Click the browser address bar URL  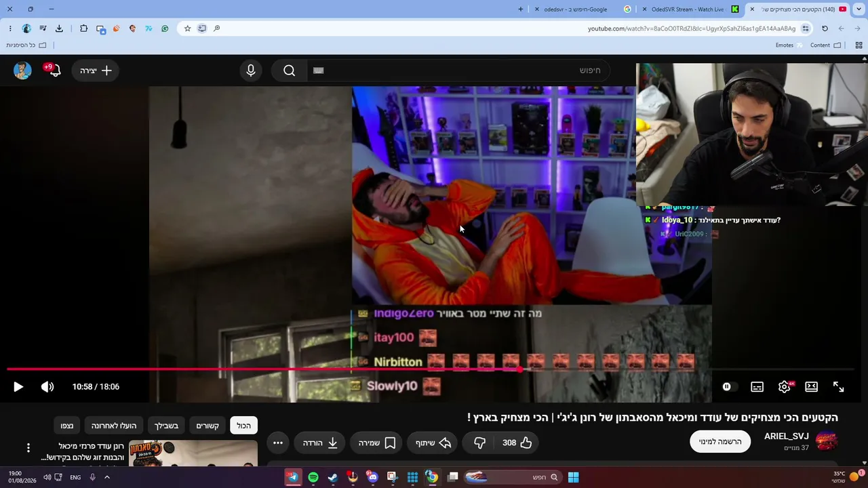click(692, 28)
